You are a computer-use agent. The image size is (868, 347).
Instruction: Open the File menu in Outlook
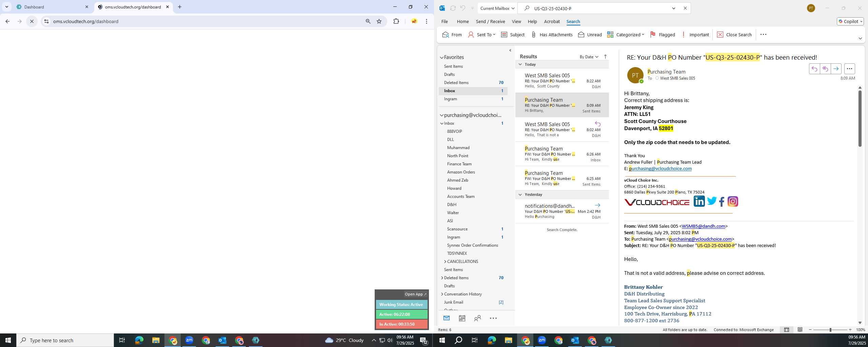click(x=445, y=21)
